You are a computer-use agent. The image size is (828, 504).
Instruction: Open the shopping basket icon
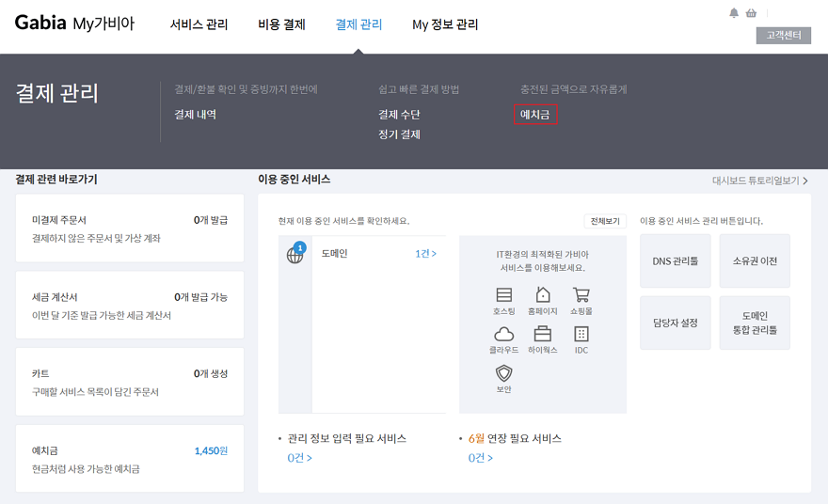coord(751,13)
